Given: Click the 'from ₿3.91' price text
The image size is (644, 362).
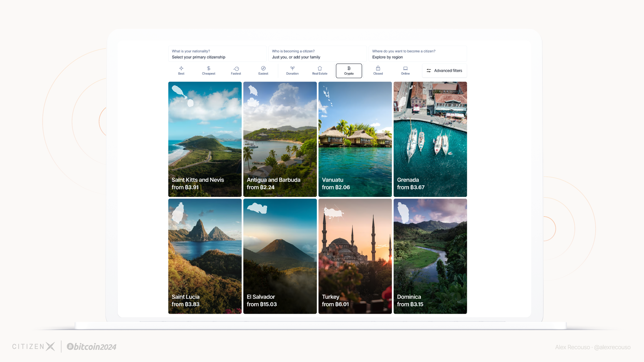Looking at the screenshot, I should tap(185, 187).
